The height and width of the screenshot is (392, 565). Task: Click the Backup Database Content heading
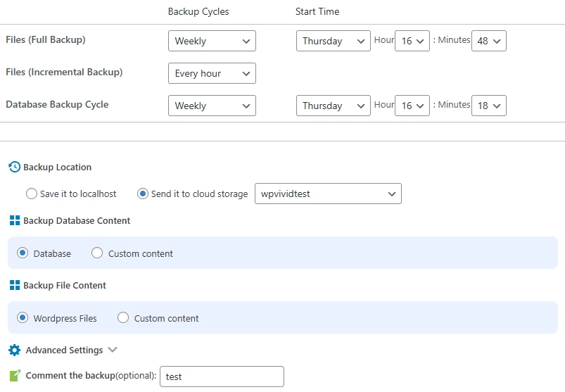[77, 220]
